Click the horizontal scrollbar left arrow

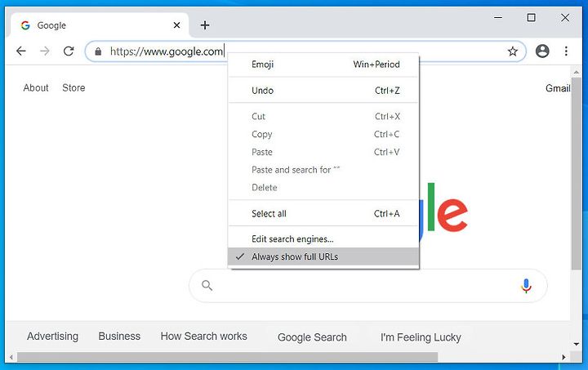click(x=11, y=357)
